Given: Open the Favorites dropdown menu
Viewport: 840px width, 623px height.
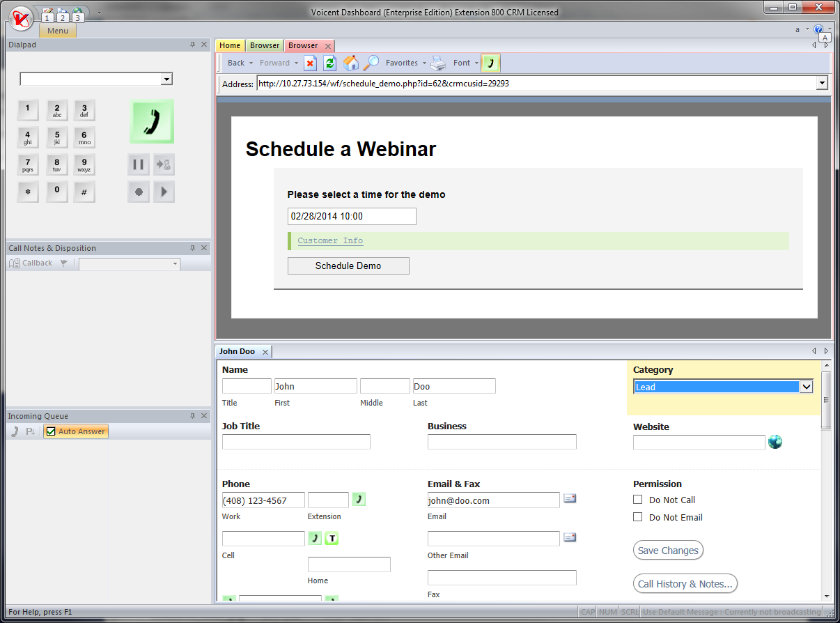Looking at the screenshot, I should coord(405,63).
